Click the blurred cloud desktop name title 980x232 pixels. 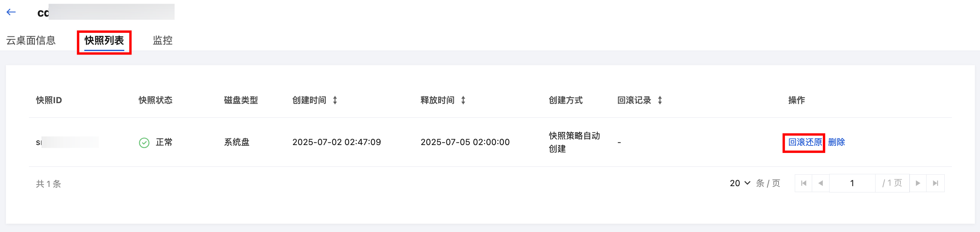pos(106,12)
